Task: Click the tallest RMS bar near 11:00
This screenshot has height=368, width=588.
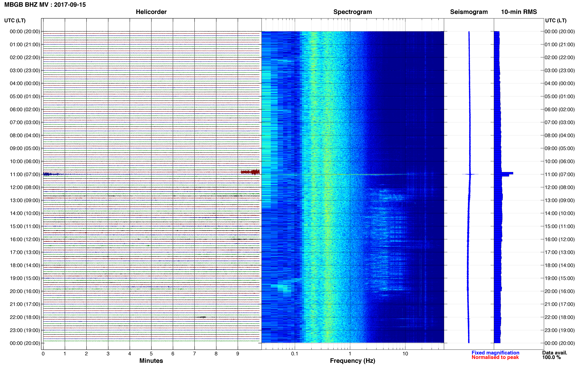Action: pos(504,173)
